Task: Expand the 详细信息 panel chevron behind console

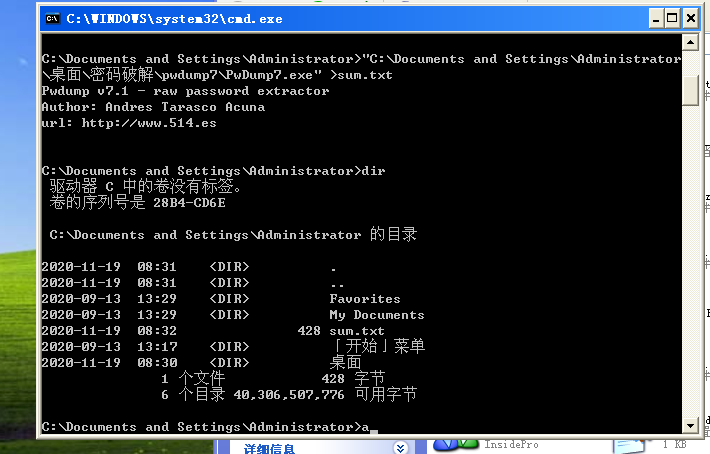Action: coord(400,448)
